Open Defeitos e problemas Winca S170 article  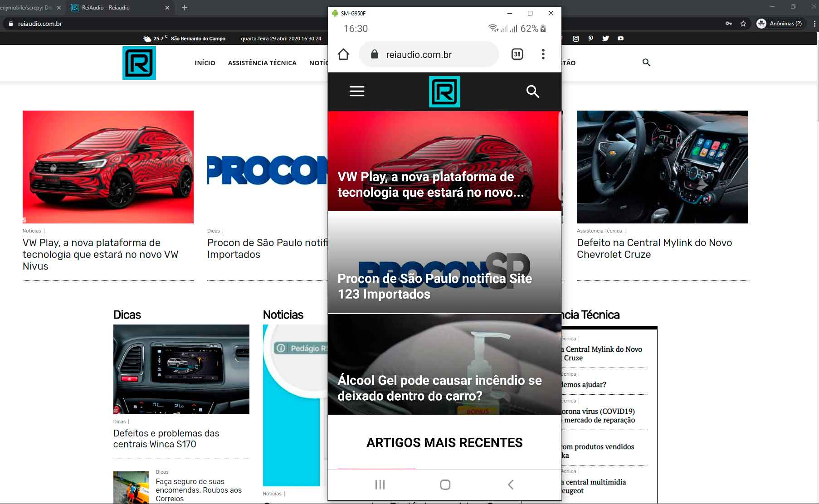166,439
